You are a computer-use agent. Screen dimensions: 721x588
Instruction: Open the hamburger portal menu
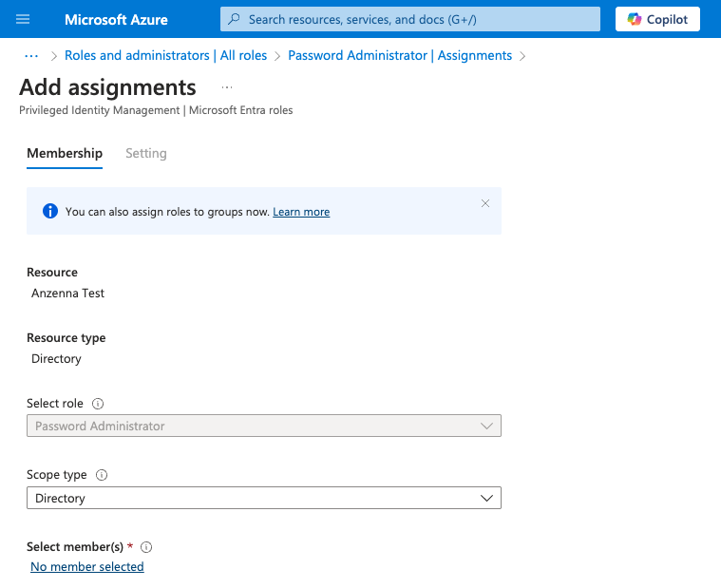tap(24, 19)
